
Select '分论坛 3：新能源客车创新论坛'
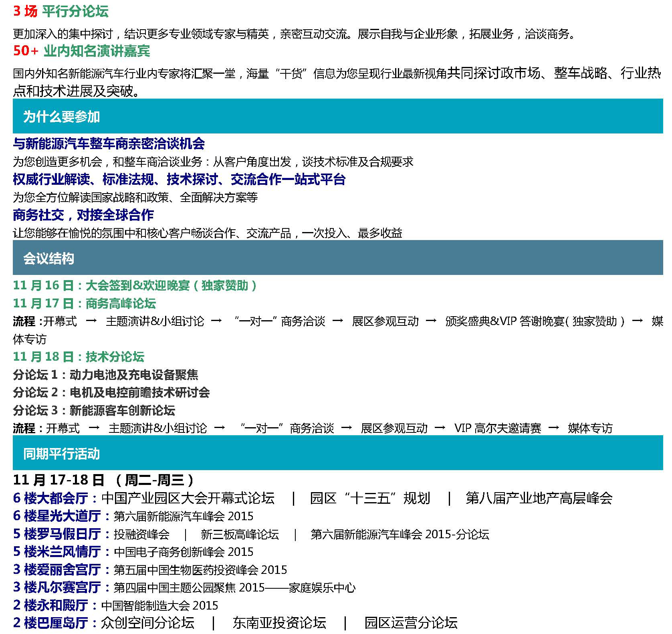tap(94, 410)
